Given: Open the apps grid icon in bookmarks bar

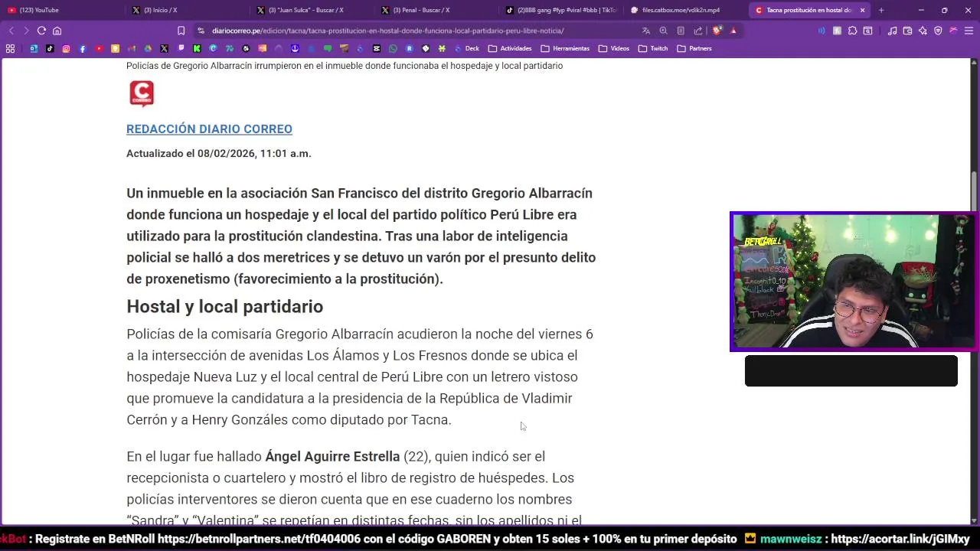Looking at the screenshot, I should pos(10,48).
